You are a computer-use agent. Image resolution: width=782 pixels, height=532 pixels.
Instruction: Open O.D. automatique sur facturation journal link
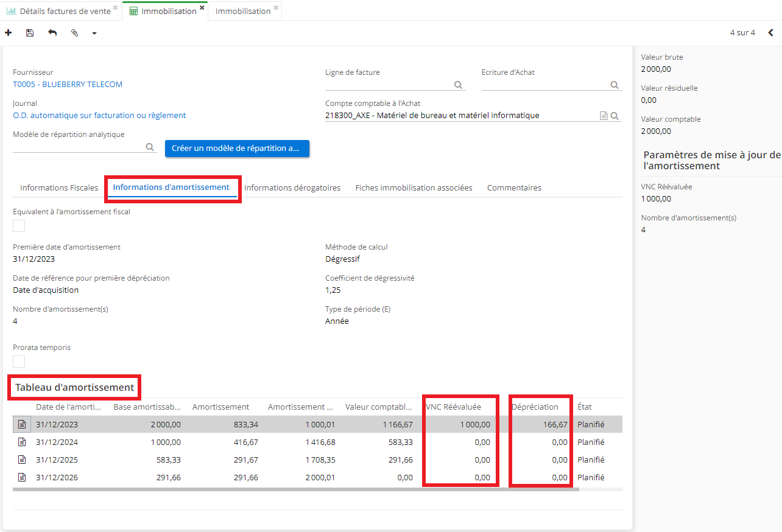point(99,116)
